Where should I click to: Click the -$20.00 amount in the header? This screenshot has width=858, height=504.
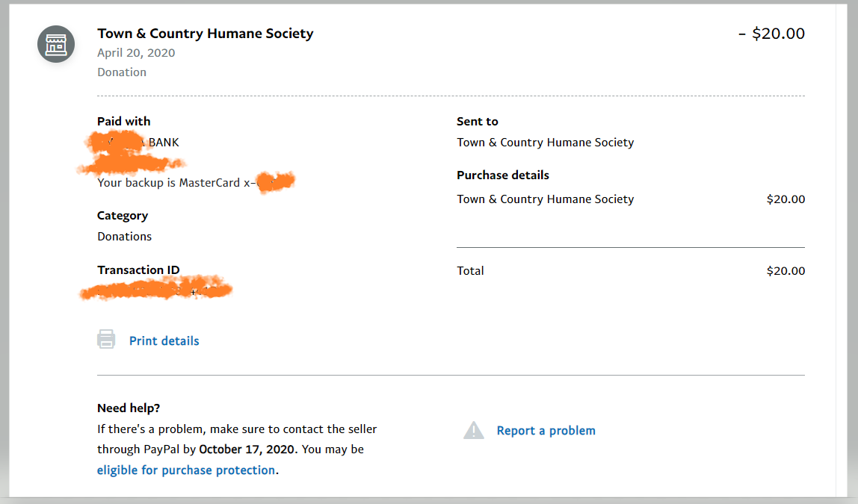[771, 34]
